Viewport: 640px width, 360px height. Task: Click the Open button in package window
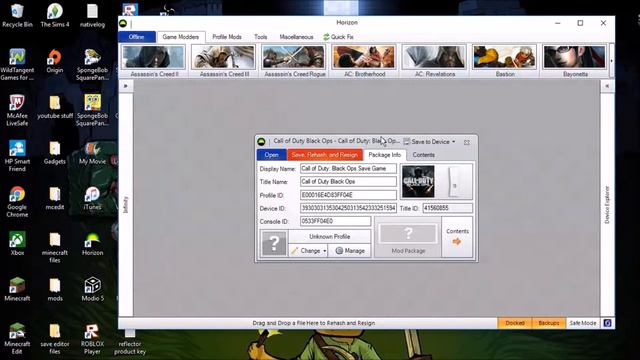(x=271, y=155)
